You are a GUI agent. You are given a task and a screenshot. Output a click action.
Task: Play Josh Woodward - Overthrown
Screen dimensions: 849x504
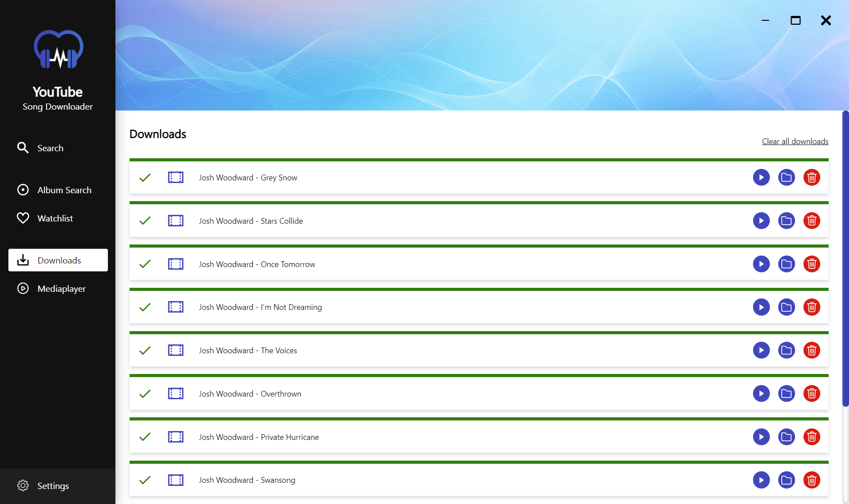point(761,393)
